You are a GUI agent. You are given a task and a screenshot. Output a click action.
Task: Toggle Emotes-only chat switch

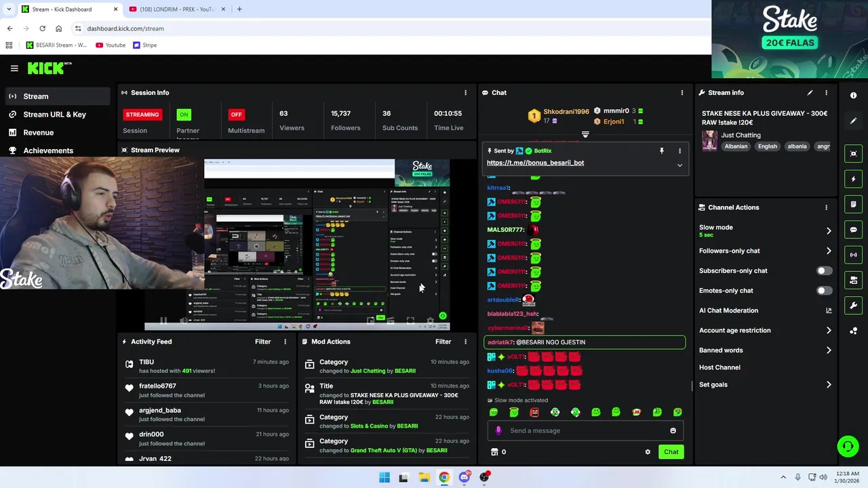(x=823, y=291)
